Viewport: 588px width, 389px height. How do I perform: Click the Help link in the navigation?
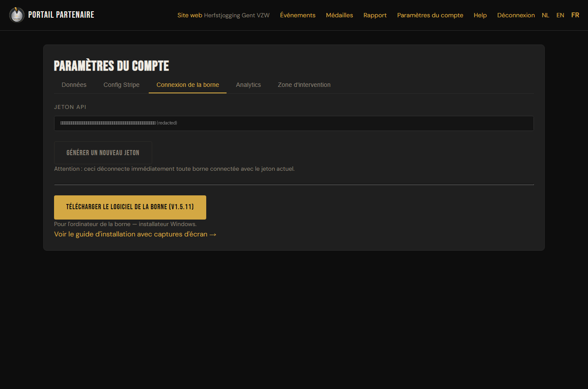(480, 15)
